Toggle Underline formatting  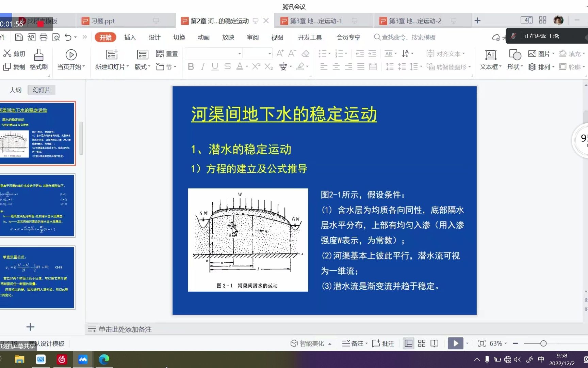click(x=215, y=66)
